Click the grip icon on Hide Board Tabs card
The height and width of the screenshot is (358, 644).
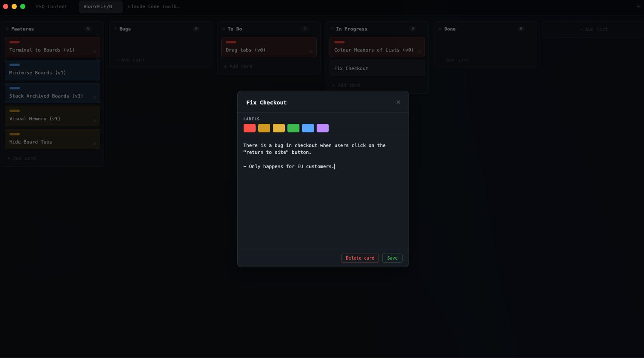tap(95, 144)
